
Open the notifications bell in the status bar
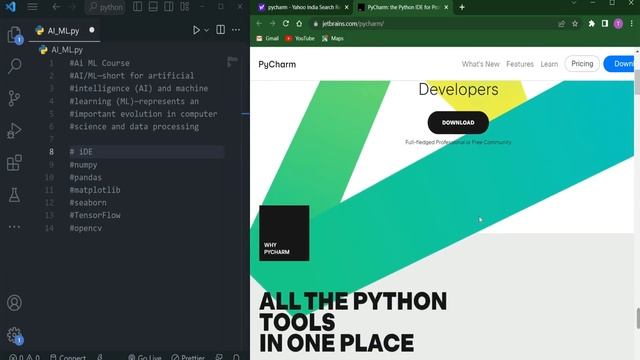coord(236,356)
